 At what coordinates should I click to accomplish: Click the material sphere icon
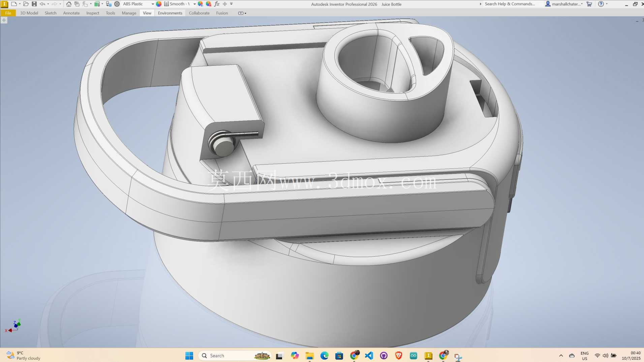pos(117,4)
